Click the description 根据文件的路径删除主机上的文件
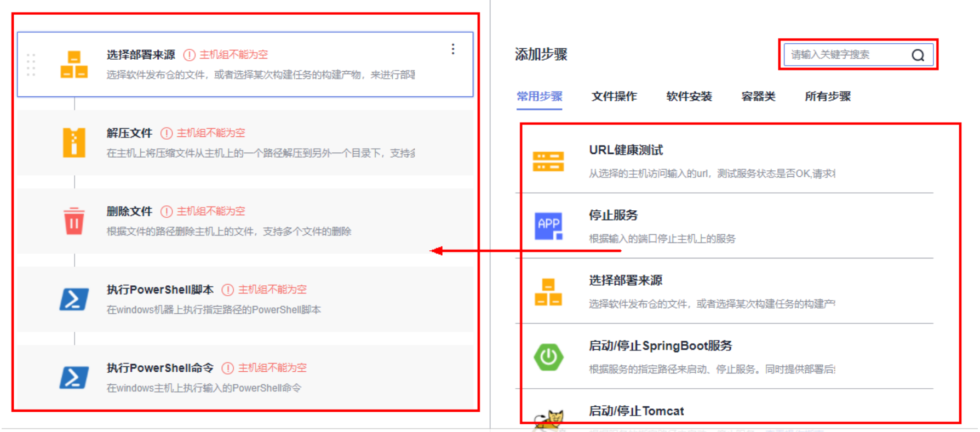This screenshot has width=980, height=432. pos(229,232)
